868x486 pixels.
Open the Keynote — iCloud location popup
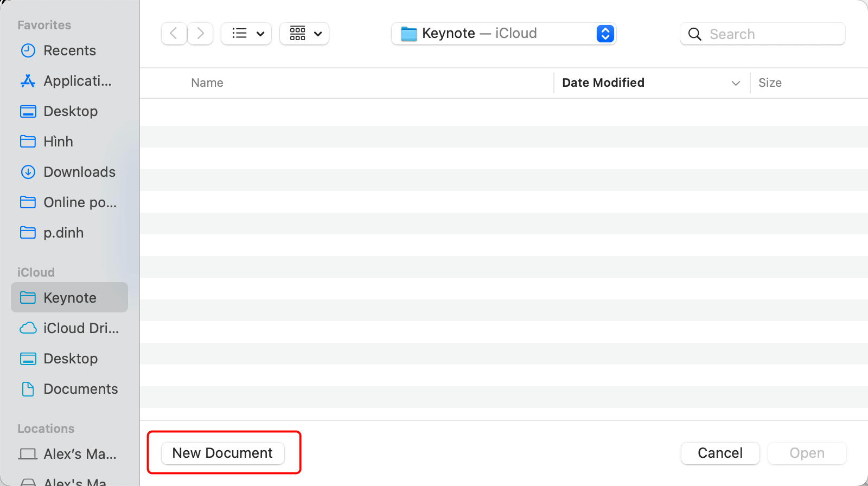[503, 34]
